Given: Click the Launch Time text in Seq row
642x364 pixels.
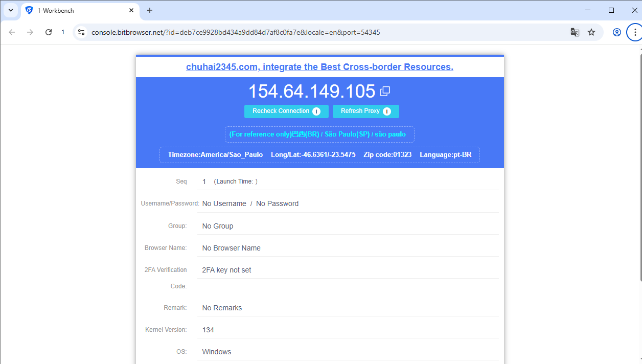Looking at the screenshot, I should click(x=236, y=181).
